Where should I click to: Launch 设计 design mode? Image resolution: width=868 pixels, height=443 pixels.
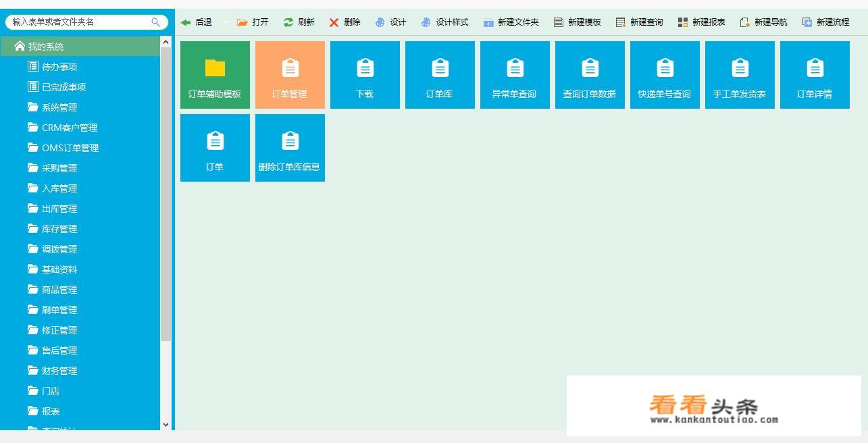390,22
